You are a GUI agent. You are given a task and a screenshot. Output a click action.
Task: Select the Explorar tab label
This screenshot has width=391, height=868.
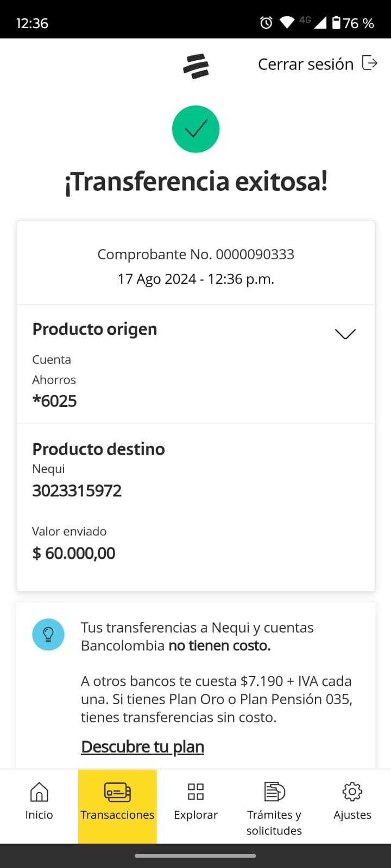195,815
